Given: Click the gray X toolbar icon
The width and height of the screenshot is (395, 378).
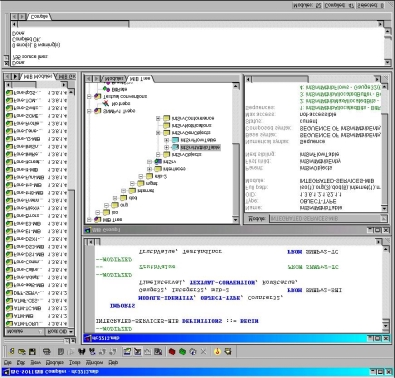Looking at the screenshot, I should [x=203, y=352].
